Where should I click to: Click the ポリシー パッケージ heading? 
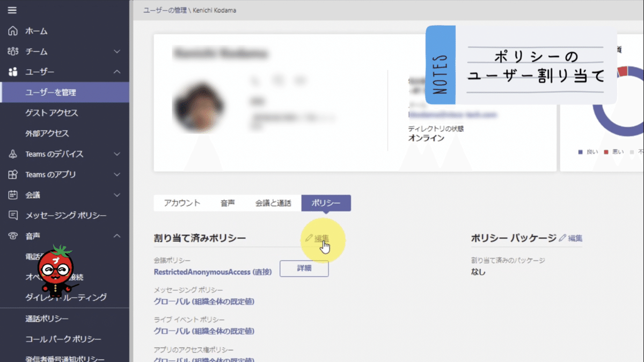tap(514, 238)
